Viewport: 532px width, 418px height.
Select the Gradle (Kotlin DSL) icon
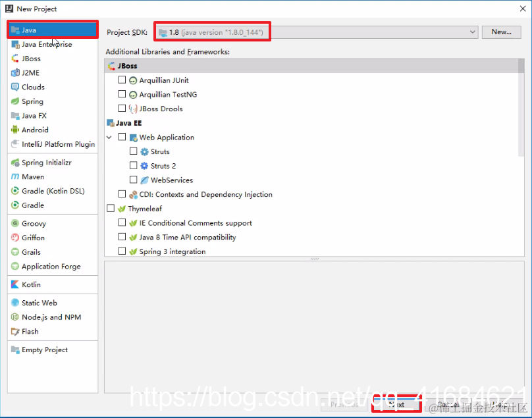point(15,191)
